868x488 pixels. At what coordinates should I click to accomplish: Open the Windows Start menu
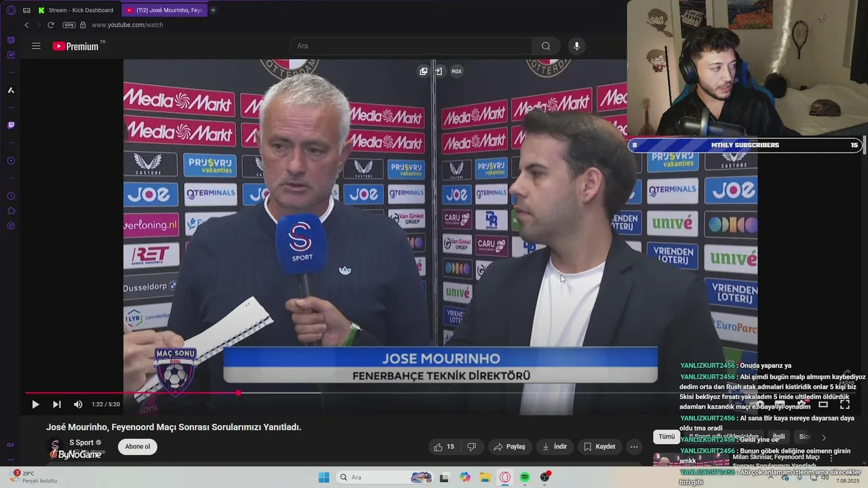[x=324, y=477]
